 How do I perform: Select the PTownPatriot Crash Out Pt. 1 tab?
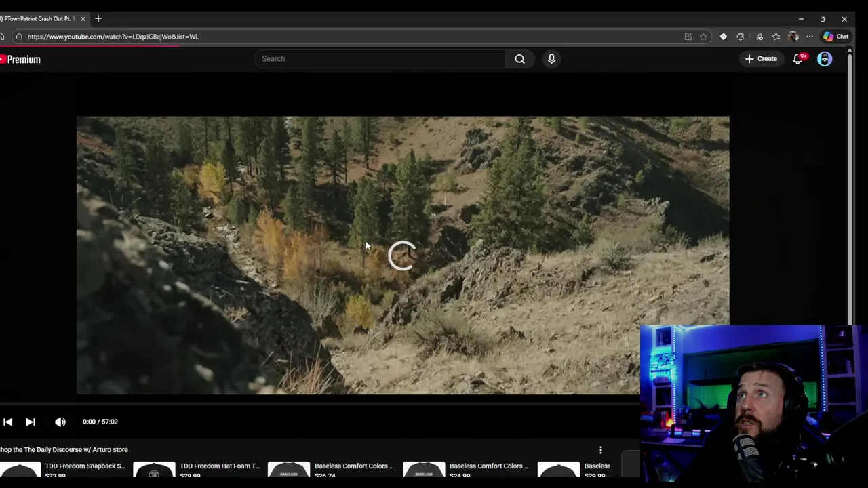[39, 19]
